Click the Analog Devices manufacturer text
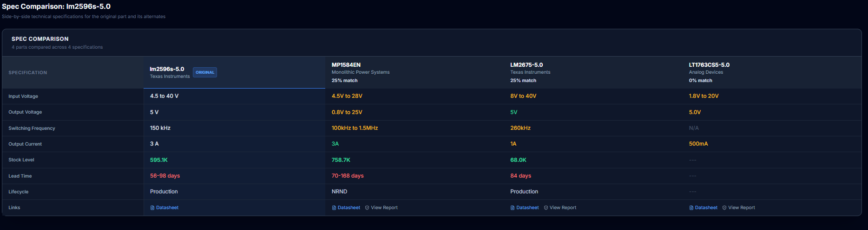Image resolution: width=868 pixels, height=230 pixels. click(x=706, y=72)
